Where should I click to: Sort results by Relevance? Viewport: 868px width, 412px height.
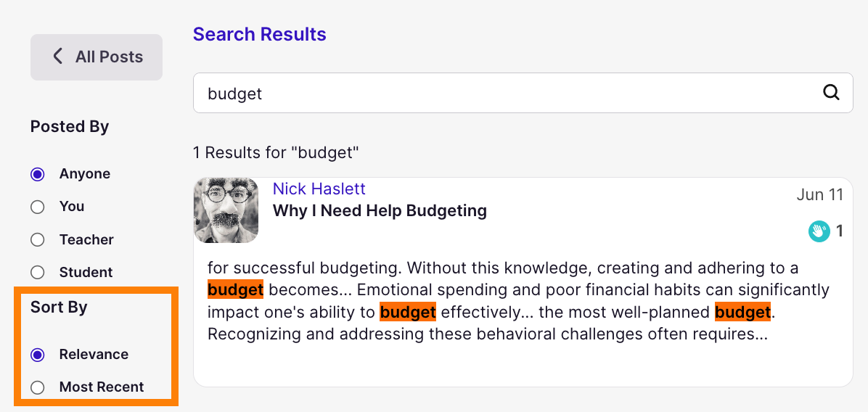(38, 355)
